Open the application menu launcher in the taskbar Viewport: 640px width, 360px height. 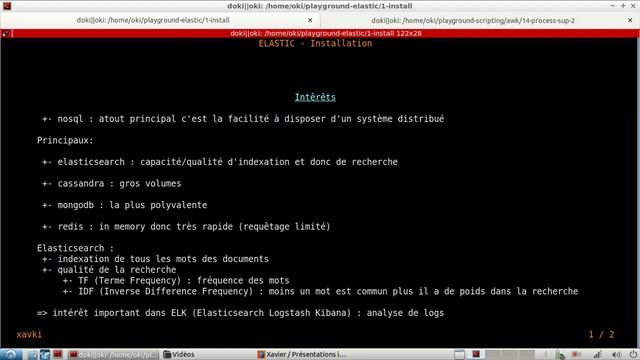11,354
